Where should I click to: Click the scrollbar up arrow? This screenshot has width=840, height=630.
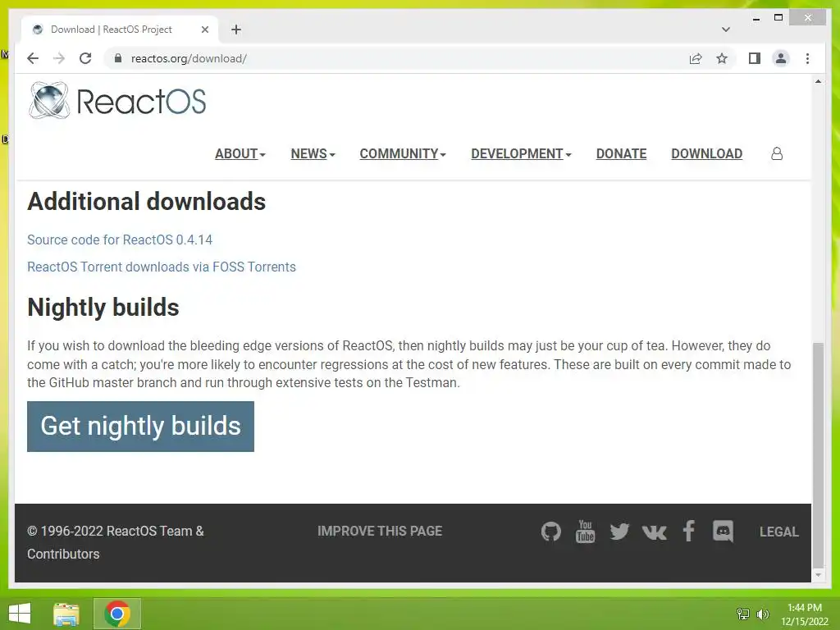click(818, 81)
